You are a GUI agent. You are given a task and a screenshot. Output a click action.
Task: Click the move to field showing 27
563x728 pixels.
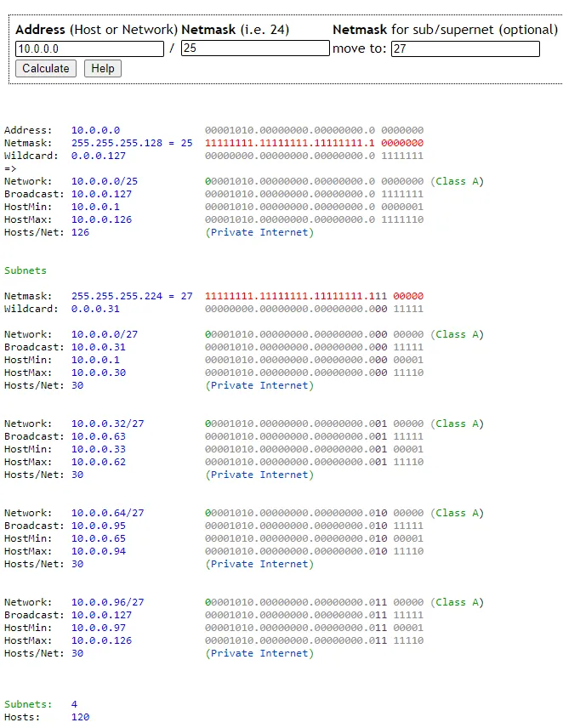[465, 48]
